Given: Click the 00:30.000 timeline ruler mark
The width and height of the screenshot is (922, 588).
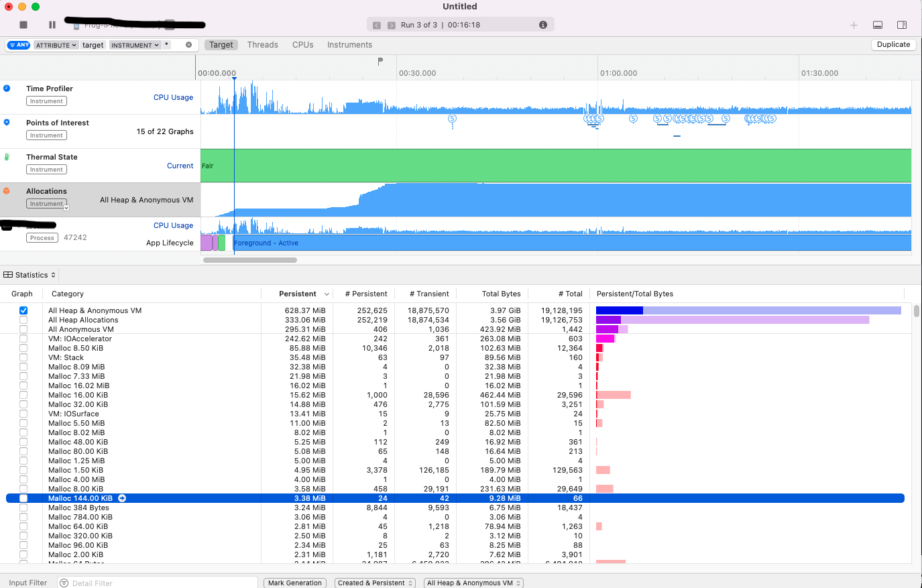Looking at the screenshot, I should [x=417, y=73].
